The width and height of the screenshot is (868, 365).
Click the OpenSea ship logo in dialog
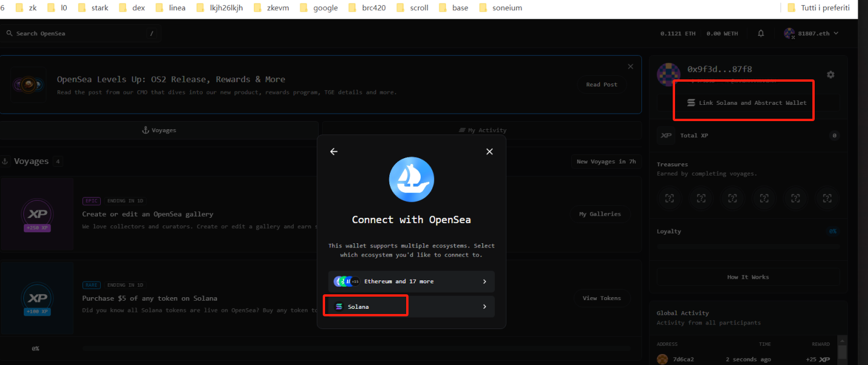coord(411,179)
